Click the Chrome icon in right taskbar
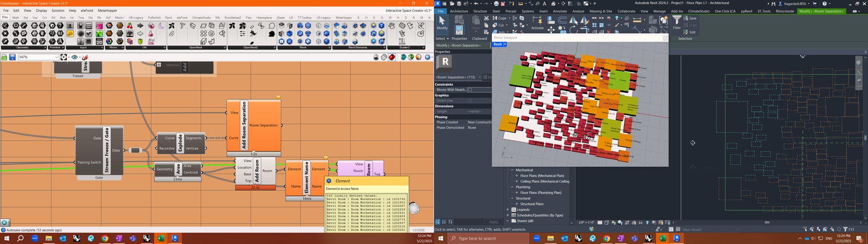This screenshot has height=244, width=868. [x=606, y=239]
